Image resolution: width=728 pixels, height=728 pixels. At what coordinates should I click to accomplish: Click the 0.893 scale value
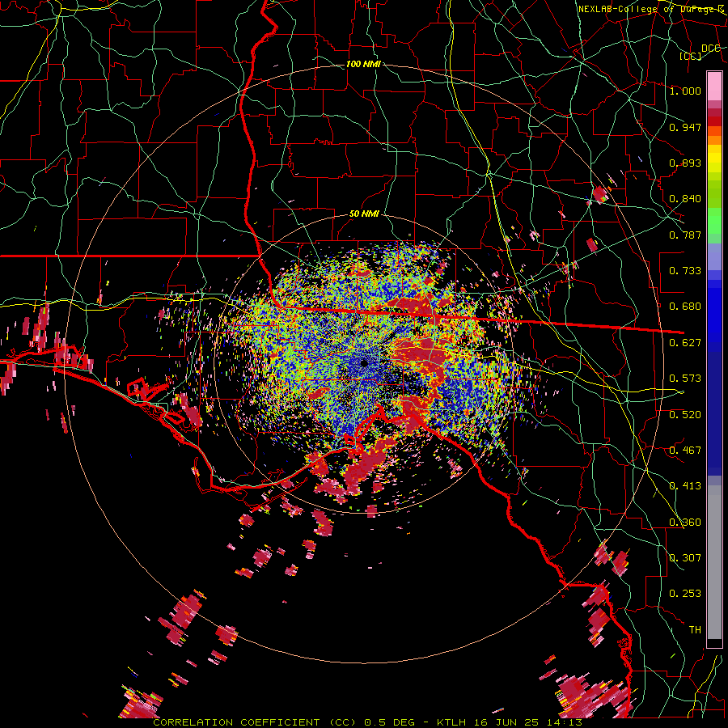(x=685, y=163)
